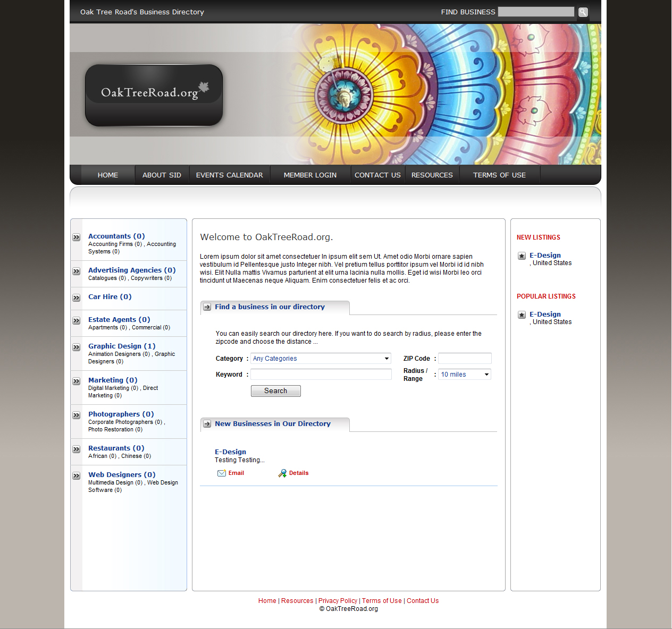Click the arrow icon next to Graphic Design
The width and height of the screenshot is (672, 629).
click(77, 347)
